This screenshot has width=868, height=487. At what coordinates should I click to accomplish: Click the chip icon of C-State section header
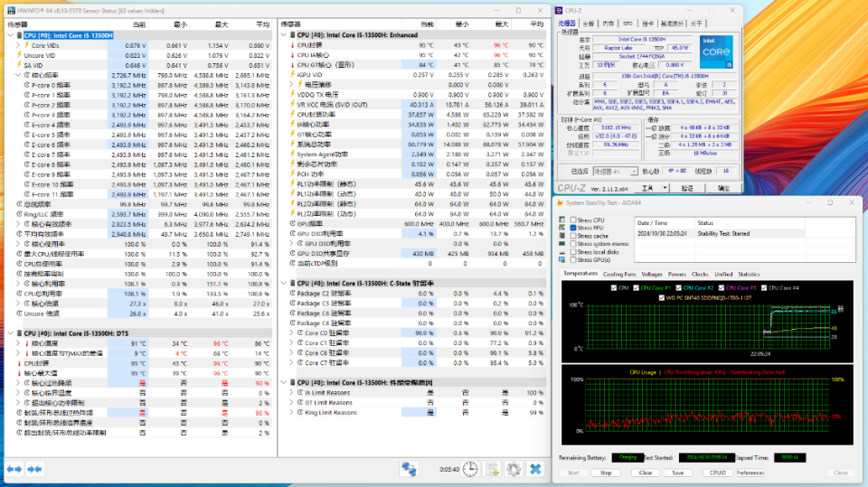point(293,284)
